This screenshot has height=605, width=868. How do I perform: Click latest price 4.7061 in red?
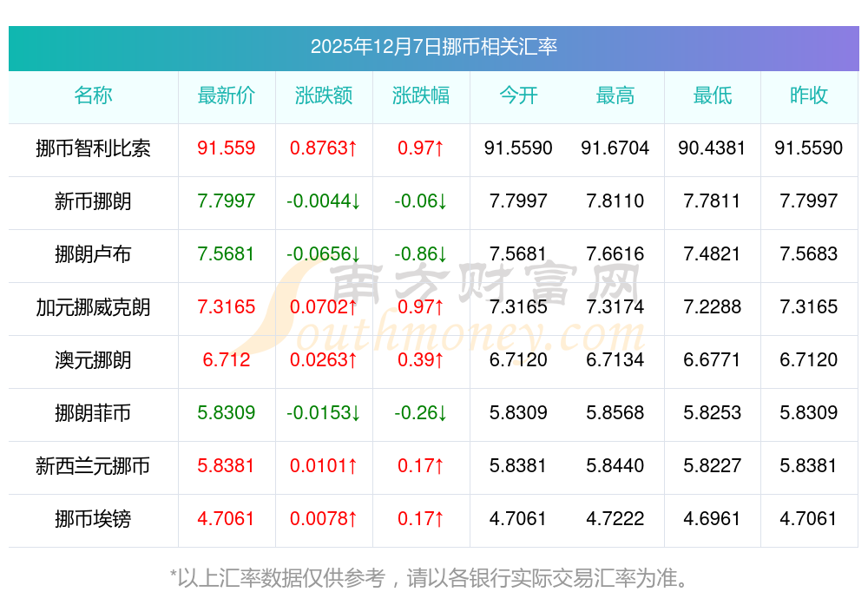coord(226,519)
